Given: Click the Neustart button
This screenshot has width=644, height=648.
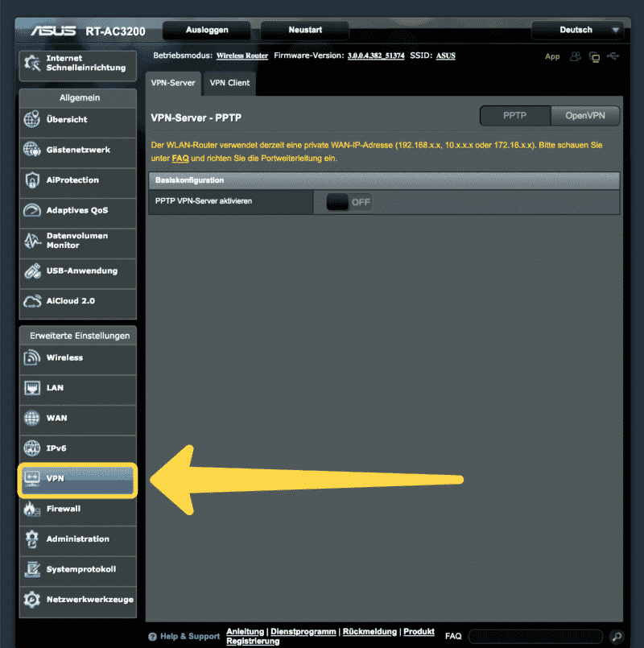Looking at the screenshot, I should pos(305,30).
